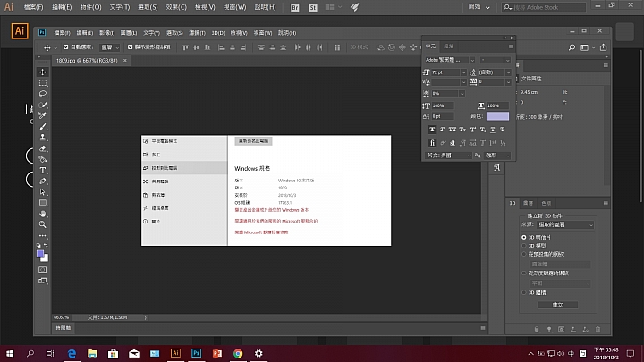The height and width of the screenshot is (362, 644).
Task: Open Stock (St) icon in Illustrator bar
Action: tap(313, 7)
